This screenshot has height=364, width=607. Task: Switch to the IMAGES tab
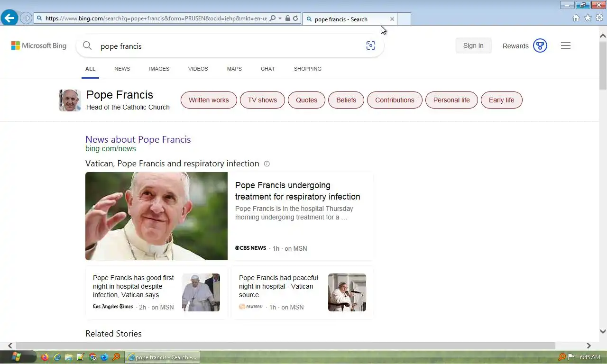coord(159,69)
